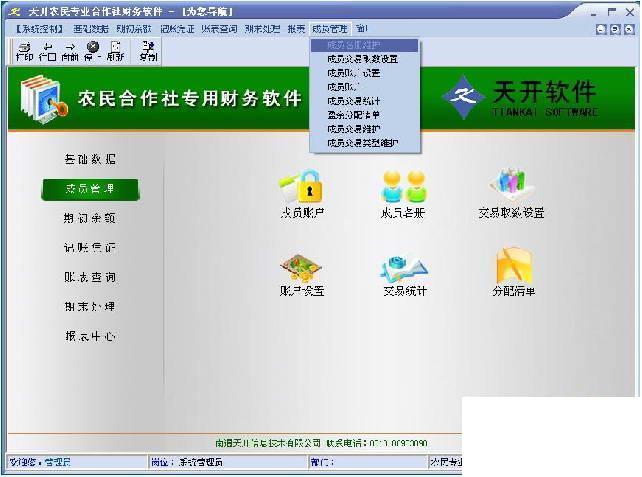Open the 期末处理 menu in menu bar

[262, 29]
